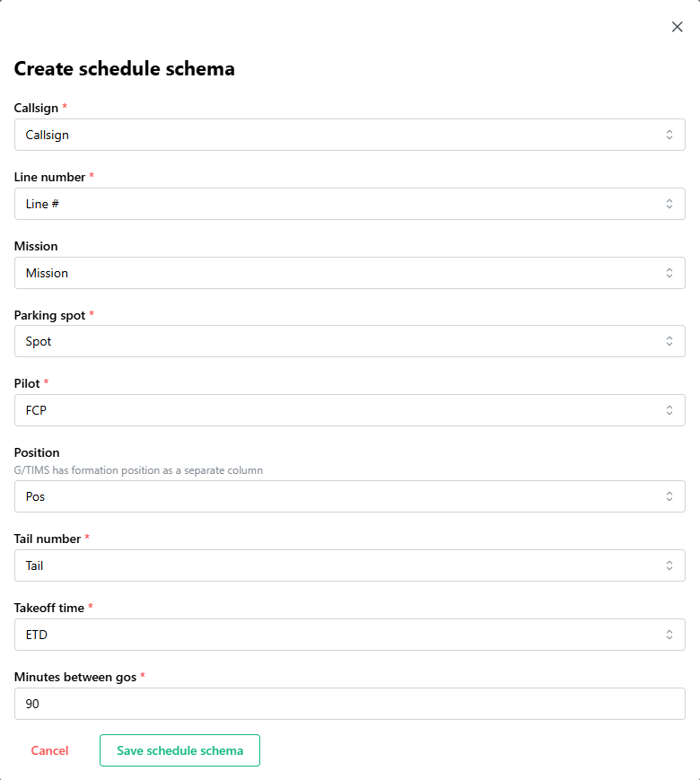Viewport: 700px width, 780px height.
Task: Click the Mission select chevron icon
Action: 669,273
